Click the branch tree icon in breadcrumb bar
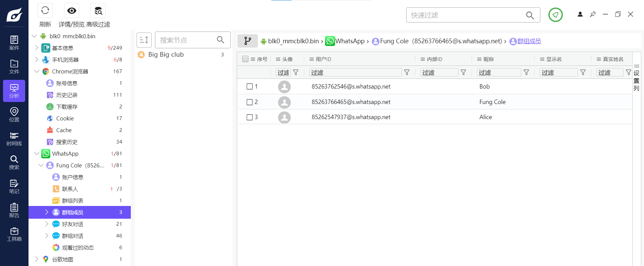The image size is (644, 266). [x=248, y=41]
